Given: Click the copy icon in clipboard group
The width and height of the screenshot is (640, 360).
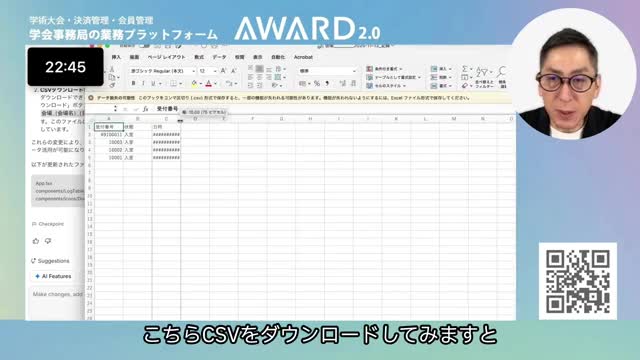Looking at the screenshot, I should 112,77.
